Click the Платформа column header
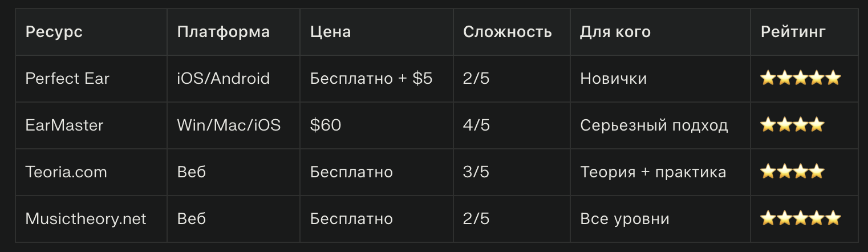The width and height of the screenshot is (868, 252). 224,32
